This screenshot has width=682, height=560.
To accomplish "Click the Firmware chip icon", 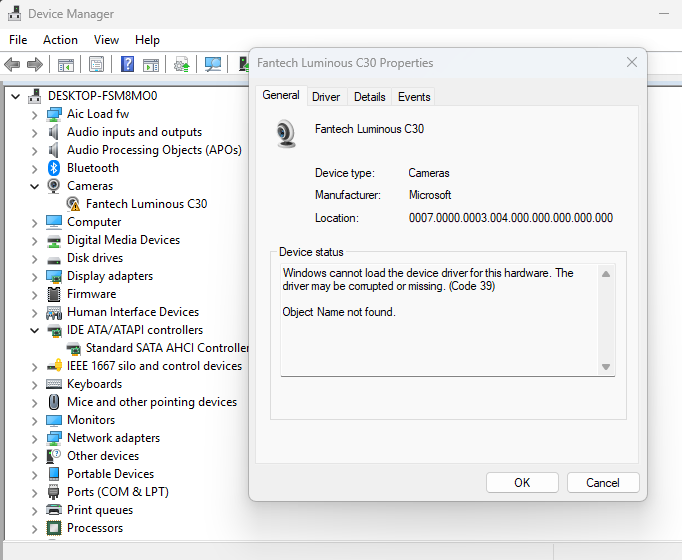I will (x=53, y=294).
